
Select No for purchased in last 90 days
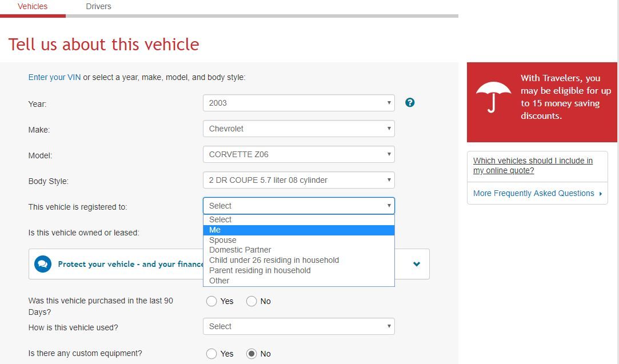251,301
